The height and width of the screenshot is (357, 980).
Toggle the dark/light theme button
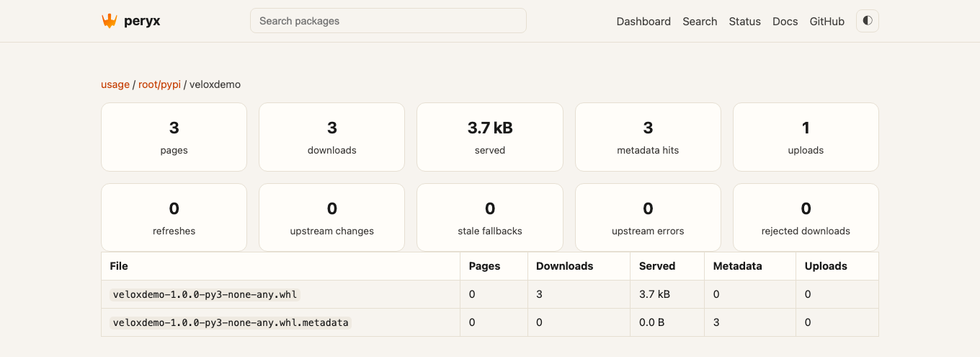[868, 21]
